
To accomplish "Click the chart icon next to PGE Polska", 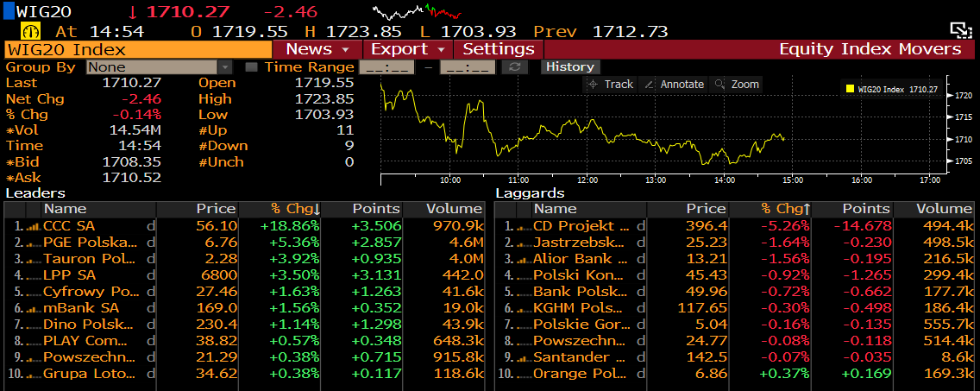I will click(33, 243).
